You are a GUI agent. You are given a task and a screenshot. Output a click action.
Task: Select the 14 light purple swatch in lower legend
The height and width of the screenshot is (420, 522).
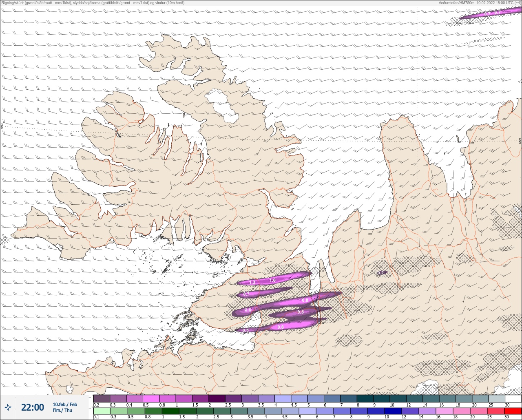pos(427,411)
